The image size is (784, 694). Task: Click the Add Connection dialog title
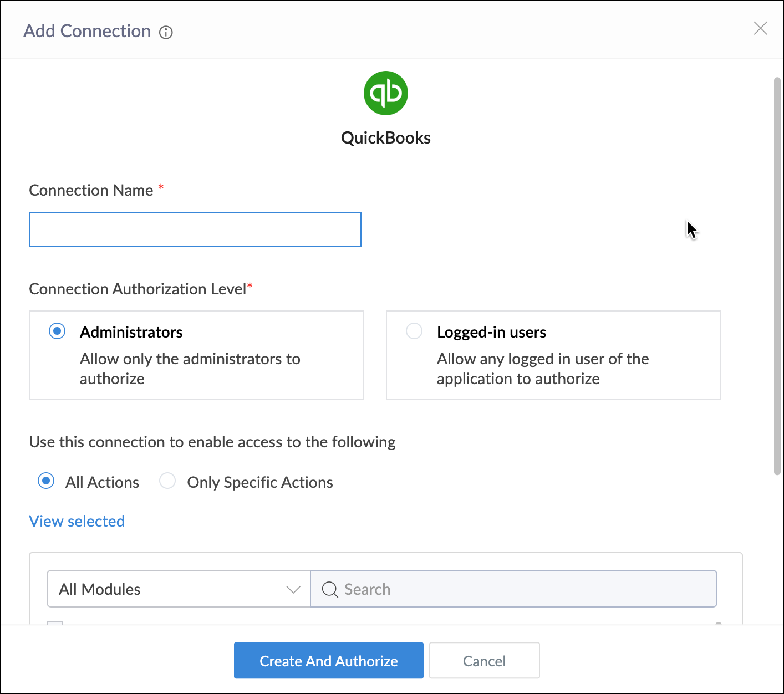point(87,32)
